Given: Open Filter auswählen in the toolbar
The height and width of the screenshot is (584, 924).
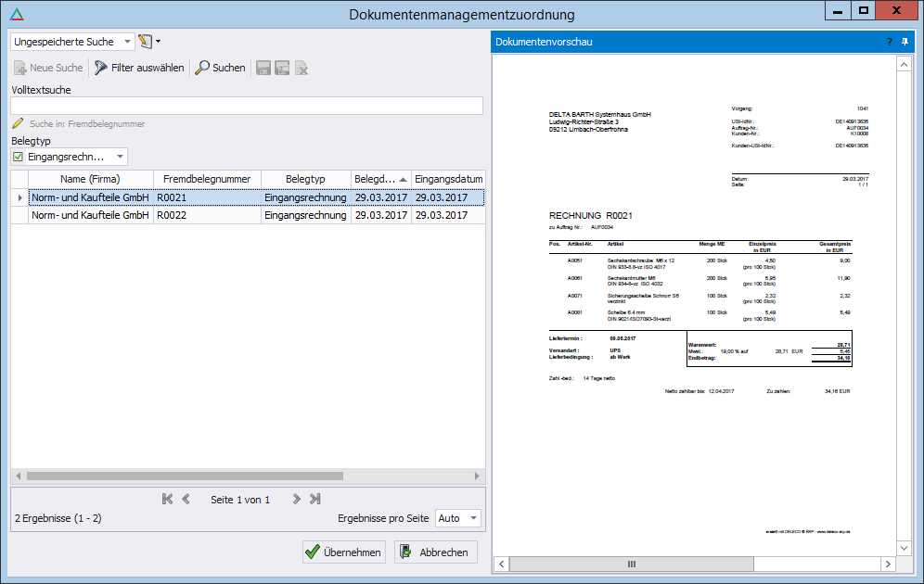Looking at the screenshot, I should tap(139, 68).
